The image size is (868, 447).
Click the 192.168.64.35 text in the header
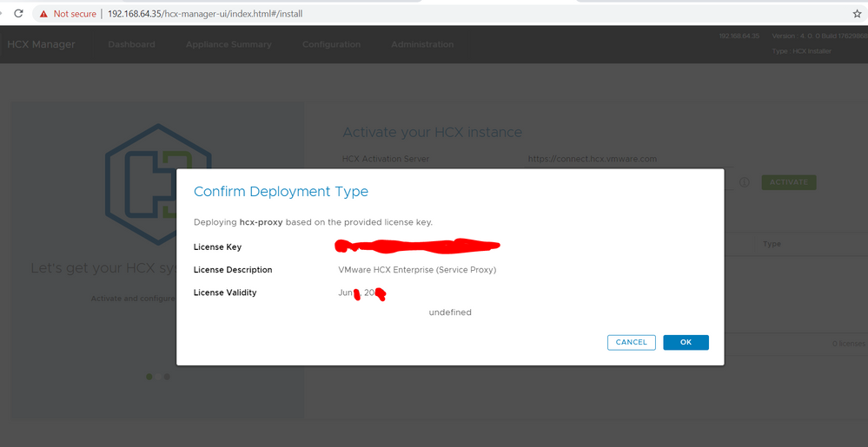coord(739,36)
